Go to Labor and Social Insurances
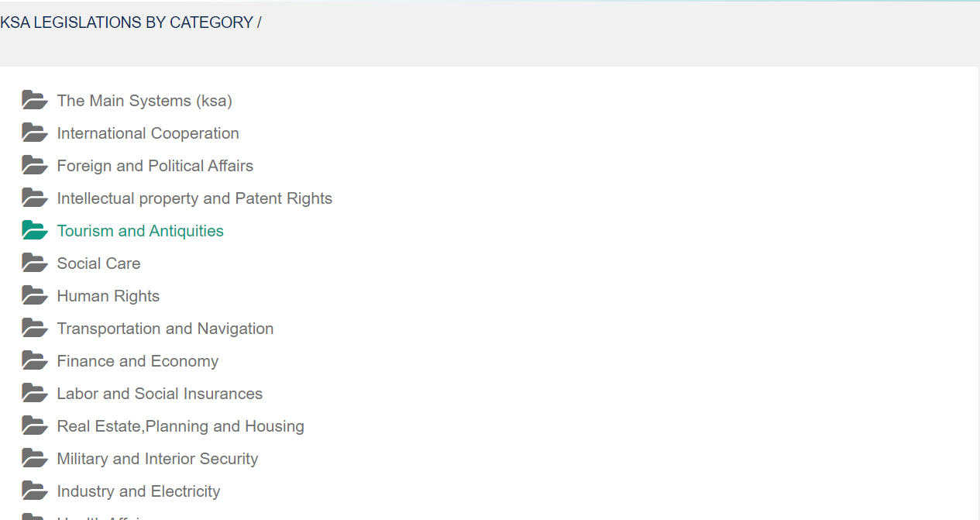Screen dimensions: 980x520 tap(160, 394)
